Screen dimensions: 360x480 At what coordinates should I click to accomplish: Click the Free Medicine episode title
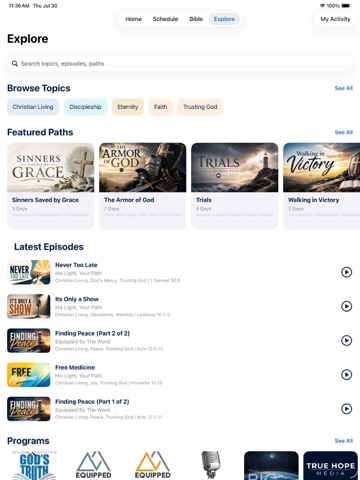[75, 367]
